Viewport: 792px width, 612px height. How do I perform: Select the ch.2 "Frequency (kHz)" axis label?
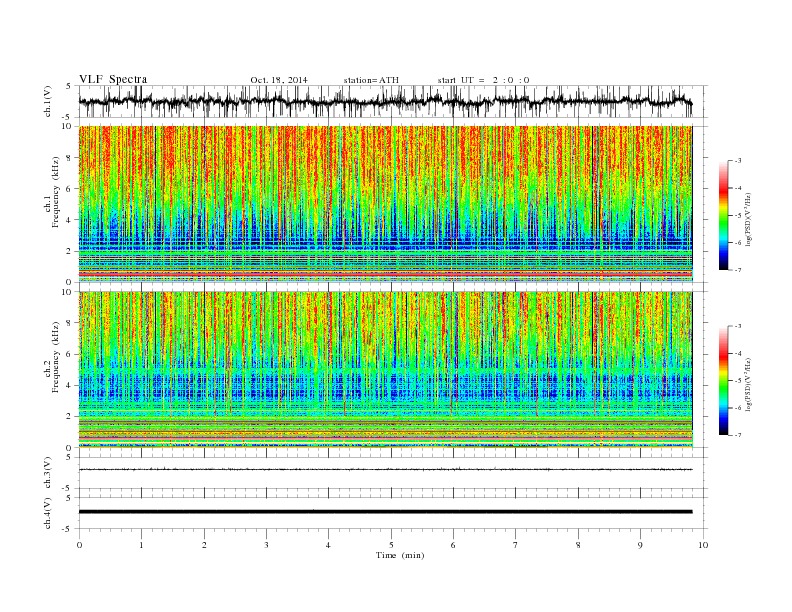click(x=56, y=357)
